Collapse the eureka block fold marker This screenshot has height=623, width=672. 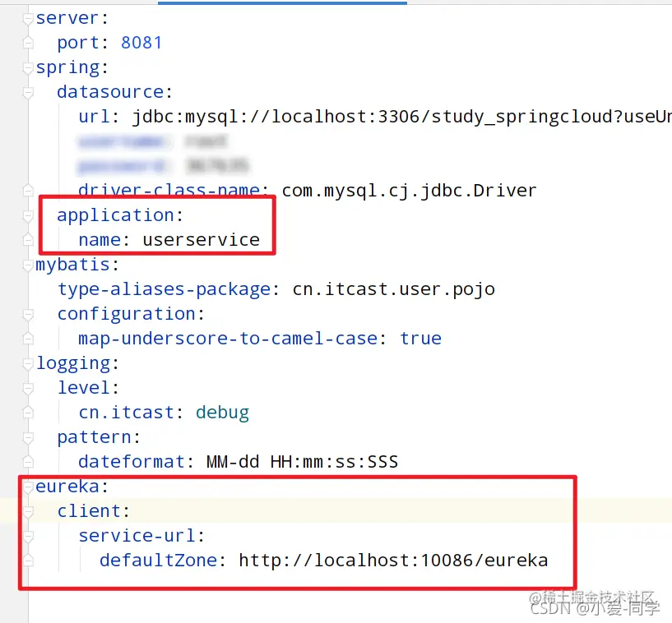point(28,487)
